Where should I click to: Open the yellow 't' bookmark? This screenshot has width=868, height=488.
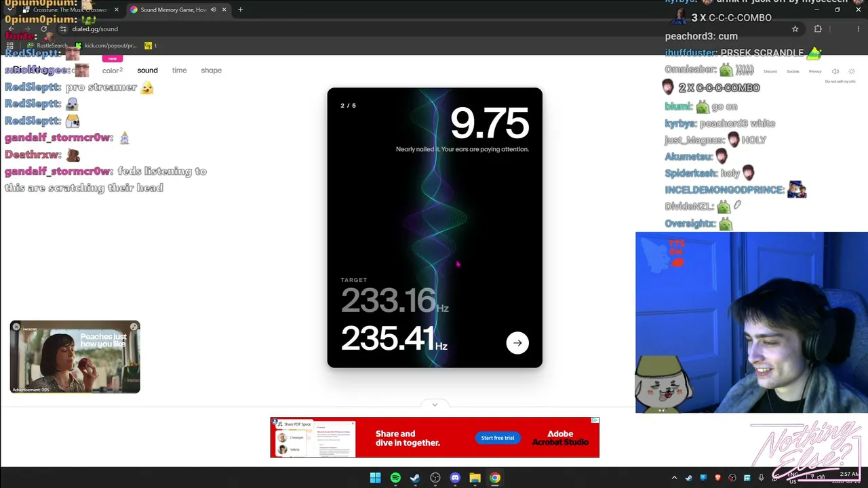coord(151,45)
